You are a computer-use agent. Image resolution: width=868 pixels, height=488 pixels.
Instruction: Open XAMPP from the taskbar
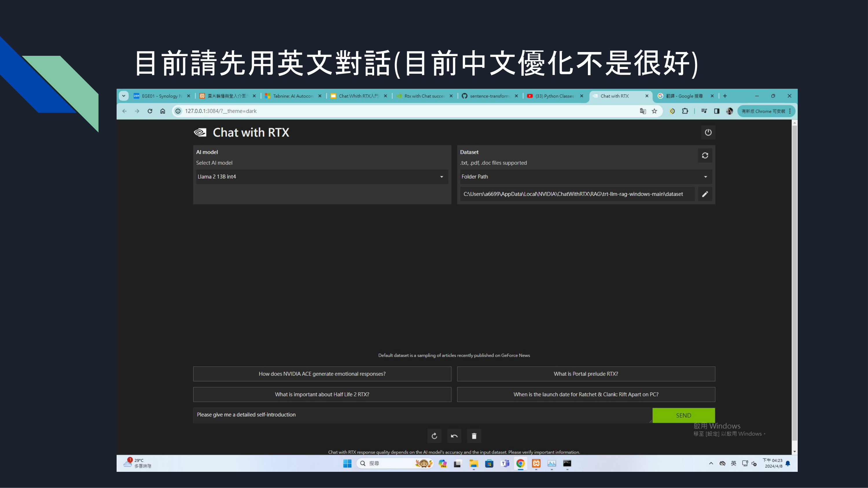(x=536, y=463)
